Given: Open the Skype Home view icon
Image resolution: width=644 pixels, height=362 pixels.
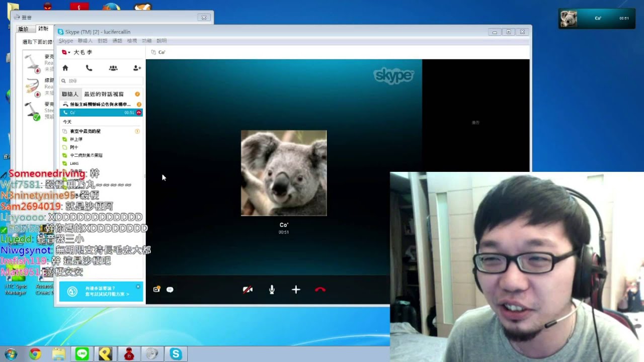Looking at the screenshot, I should [x=65, y=68].
